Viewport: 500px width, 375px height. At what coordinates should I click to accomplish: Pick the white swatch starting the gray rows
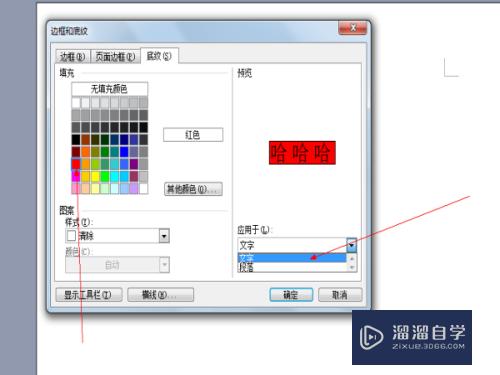click(76, 103)
